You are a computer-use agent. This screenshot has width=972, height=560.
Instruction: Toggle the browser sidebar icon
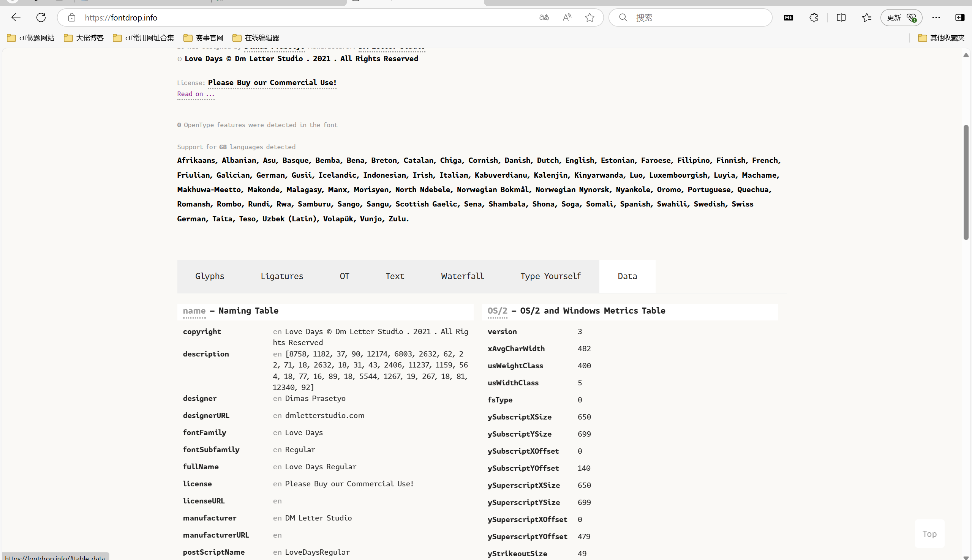[x=960, y=17]
